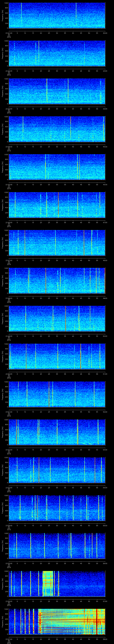Image resolution: width=114 pixels, height=644 pixels.
Task: Click the 23:46:00 start time label
Action: (x=9, y=223)
